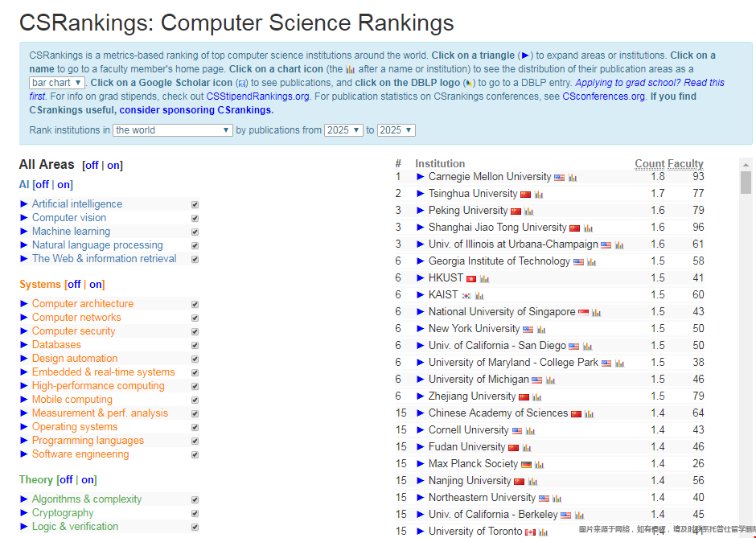
Task: Turn on All Areas
Action: 113,166
